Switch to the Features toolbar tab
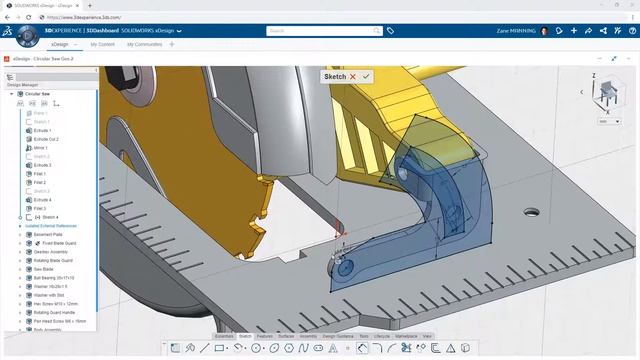 click(264, 336)
